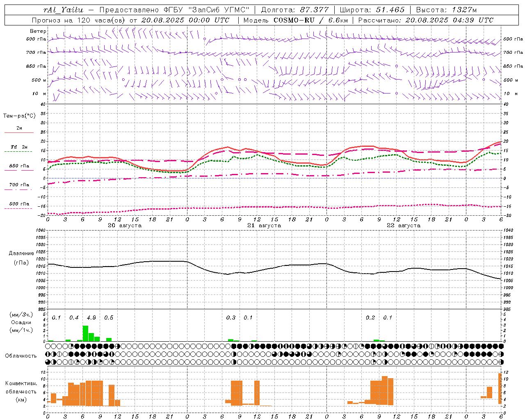The width and height of the screenshot is (525, 420).
Task: Click left 10 м wind level label
Action: coord(39,94)
